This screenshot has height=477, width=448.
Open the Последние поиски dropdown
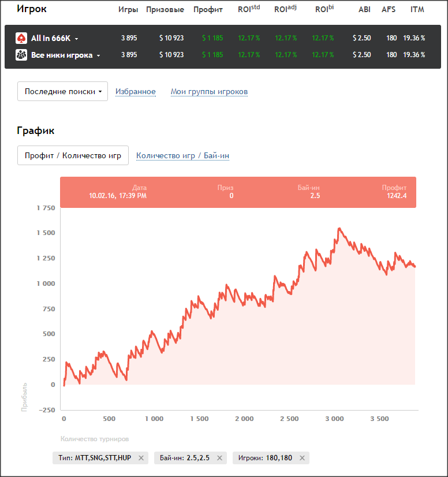63,91
